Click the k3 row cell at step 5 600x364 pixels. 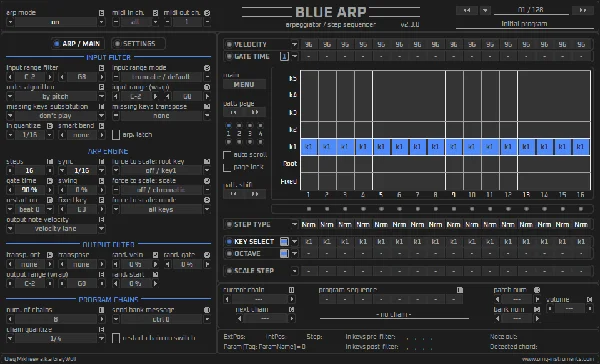tap(382, 113)
